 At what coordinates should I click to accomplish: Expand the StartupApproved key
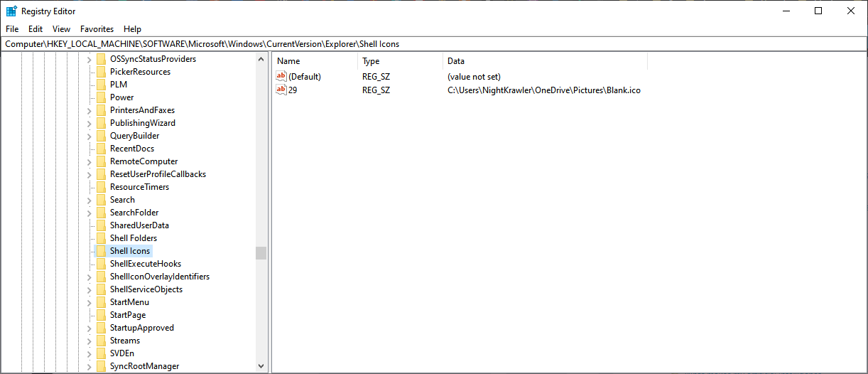[x=89, y=328]
